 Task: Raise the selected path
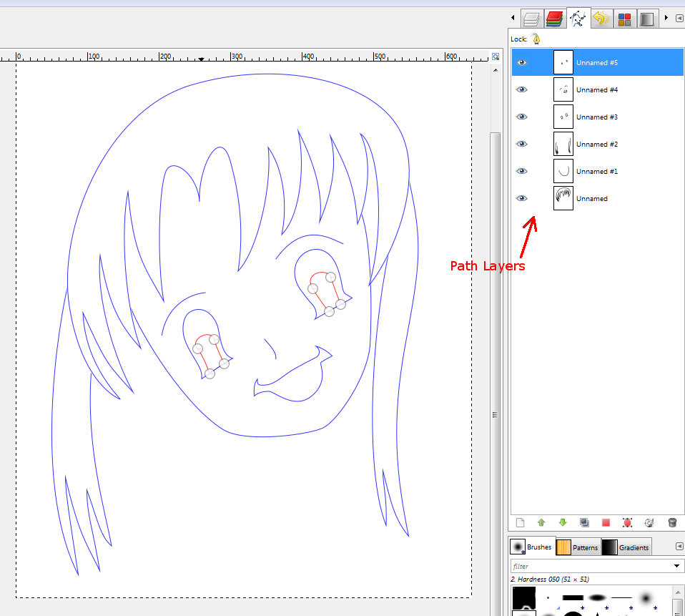[x=541, y=523]
